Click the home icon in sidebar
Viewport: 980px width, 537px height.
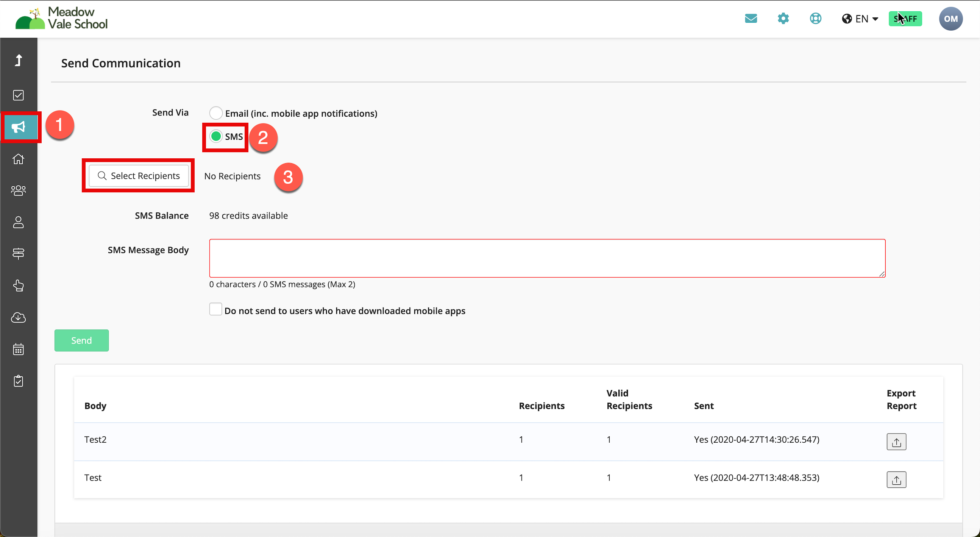point(18,159)
